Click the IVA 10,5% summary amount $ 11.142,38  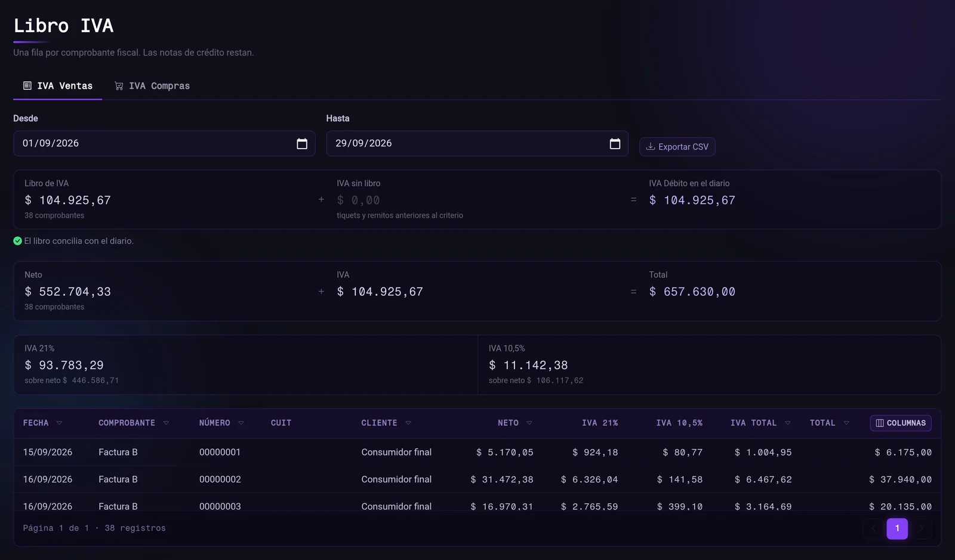point(528,365)
